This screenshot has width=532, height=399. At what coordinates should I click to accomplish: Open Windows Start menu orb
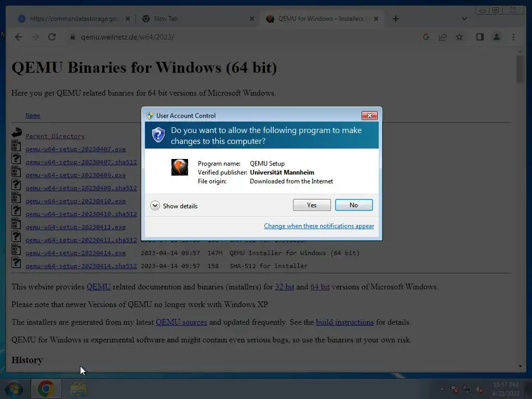coord(14,389)
